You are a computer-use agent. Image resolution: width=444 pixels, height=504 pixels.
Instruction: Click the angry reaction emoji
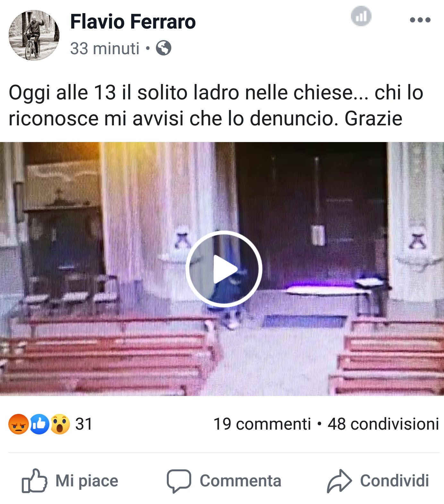click(x=18, y=424)
